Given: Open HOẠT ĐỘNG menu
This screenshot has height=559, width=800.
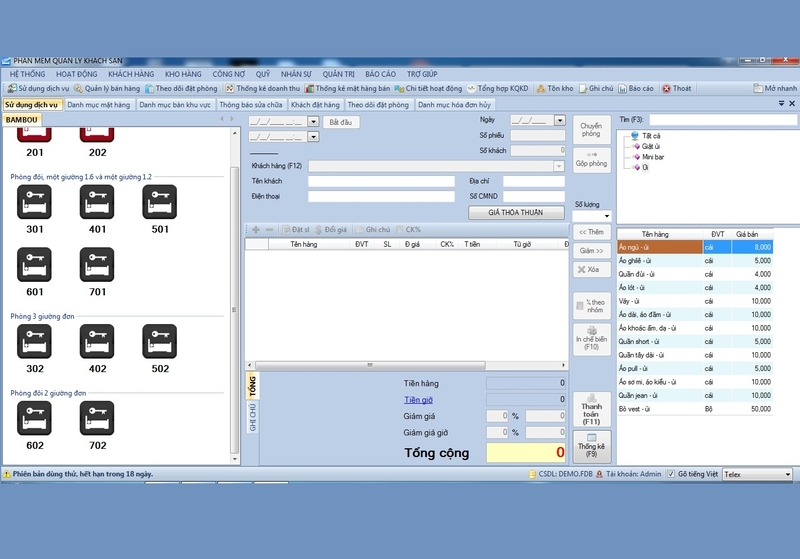Looking at the screenshot, I should point(77,74).
